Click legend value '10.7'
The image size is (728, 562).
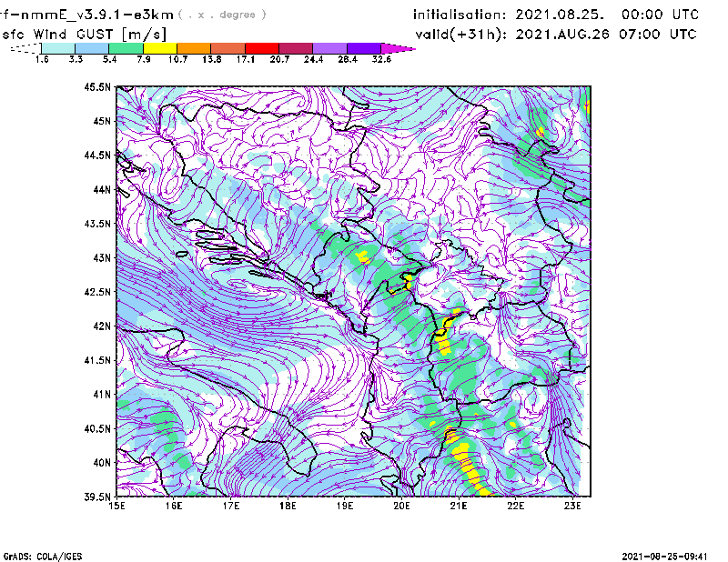tap(177, 59)
